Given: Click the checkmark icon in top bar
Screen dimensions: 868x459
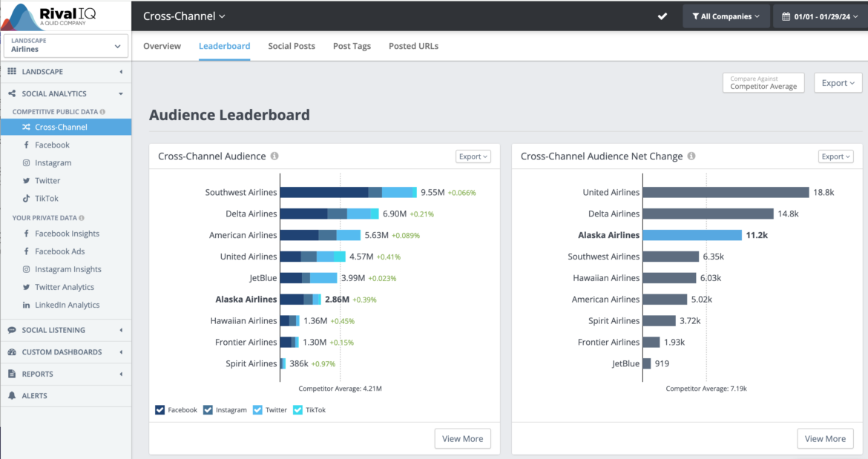Looking at the screenshot, I should click(x=662, y=16).
